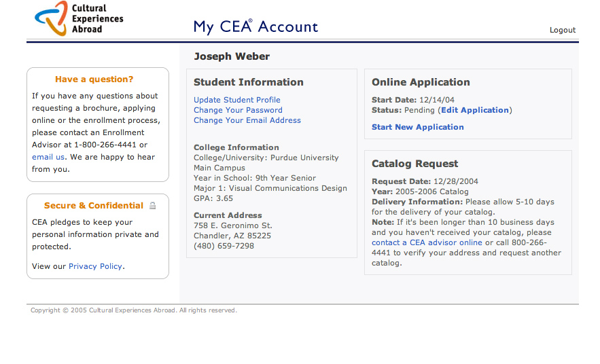600x364 pixels.
Task: Click the Catalog Request heading
Action: [414, 164]
